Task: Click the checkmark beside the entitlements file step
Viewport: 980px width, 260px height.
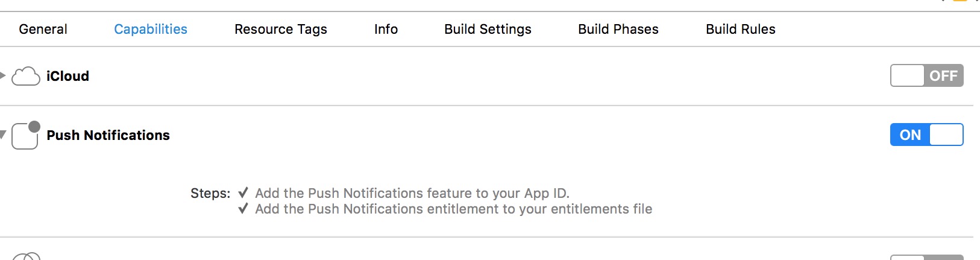Action: (243, 209)
